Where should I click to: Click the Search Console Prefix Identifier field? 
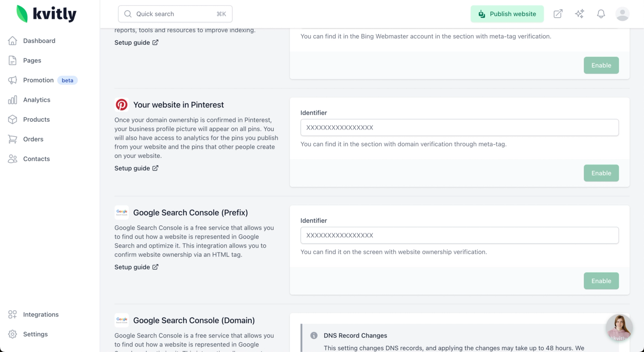459,235
